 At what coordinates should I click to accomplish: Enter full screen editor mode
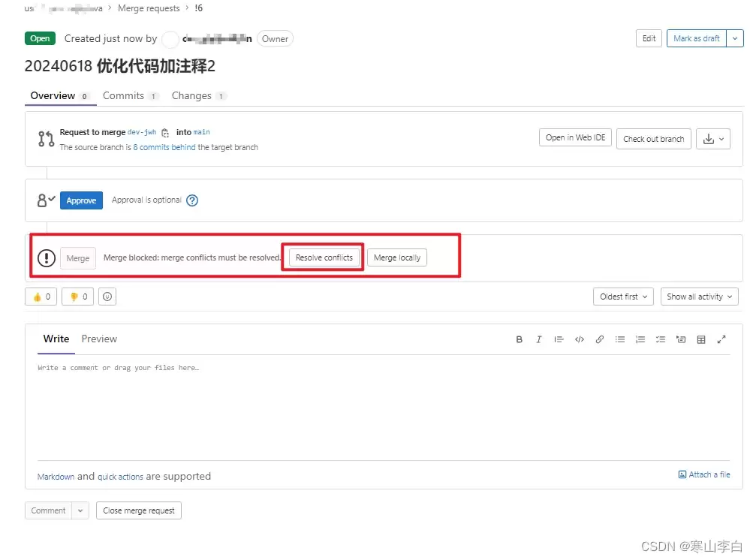click(x=721, y=339)
